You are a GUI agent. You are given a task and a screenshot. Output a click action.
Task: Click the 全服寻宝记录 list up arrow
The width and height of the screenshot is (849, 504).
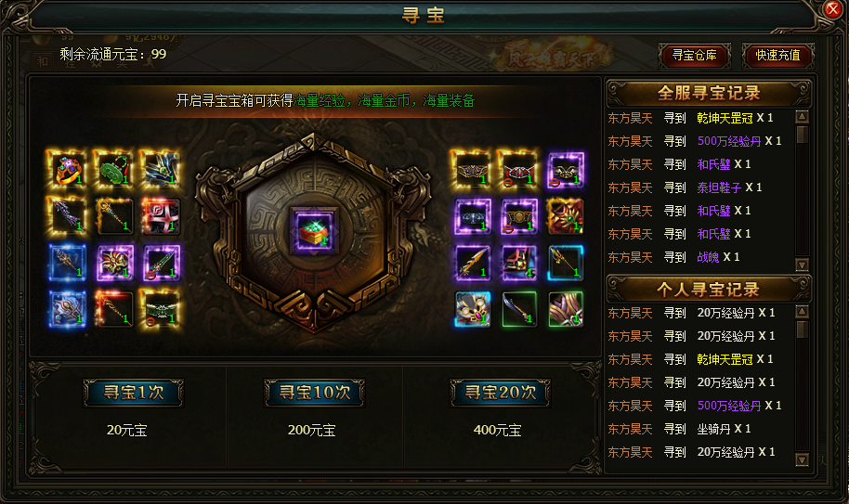[x=803, y=117]
